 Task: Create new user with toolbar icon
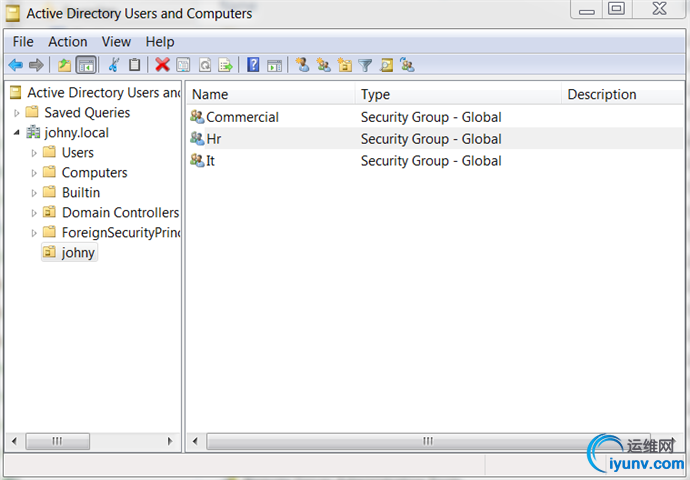click(302, 65)
